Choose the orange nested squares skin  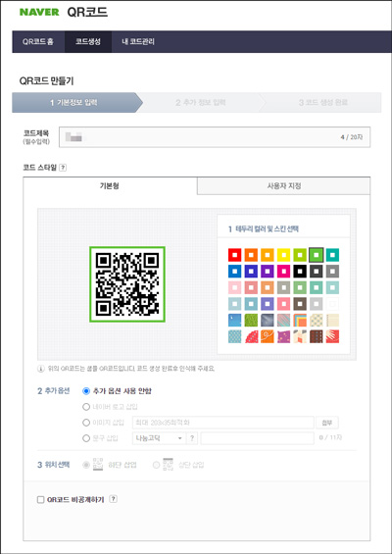300,320
